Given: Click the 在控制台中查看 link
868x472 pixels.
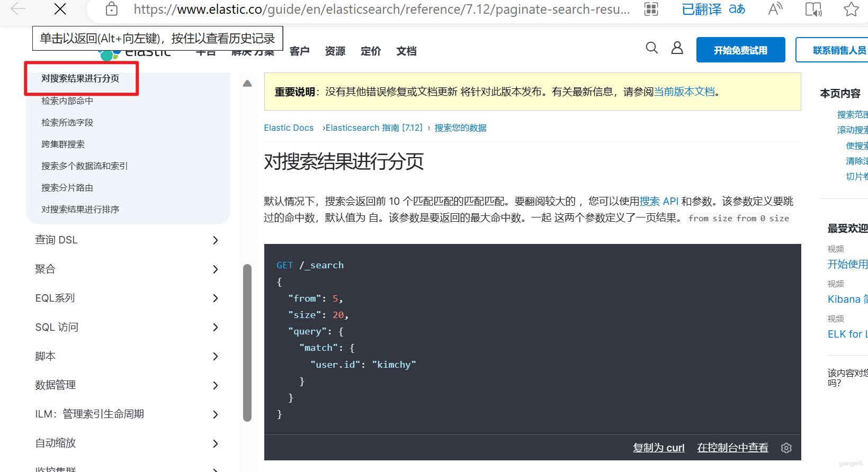Looking at the screenshot, I should [732, 448].
